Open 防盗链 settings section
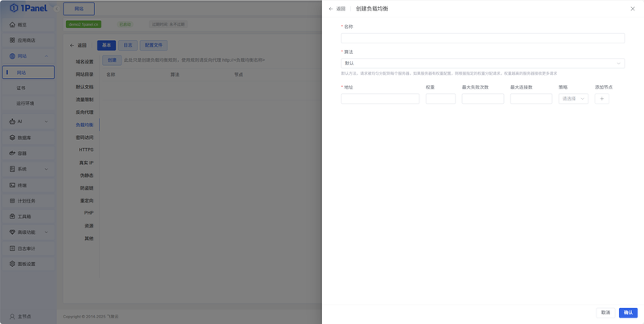 coord(87,188)
